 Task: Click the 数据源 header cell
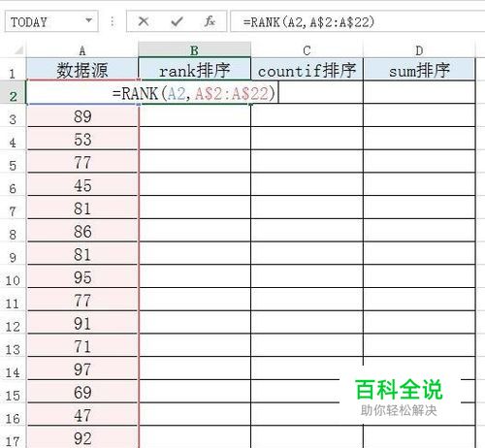click(82, 69)
